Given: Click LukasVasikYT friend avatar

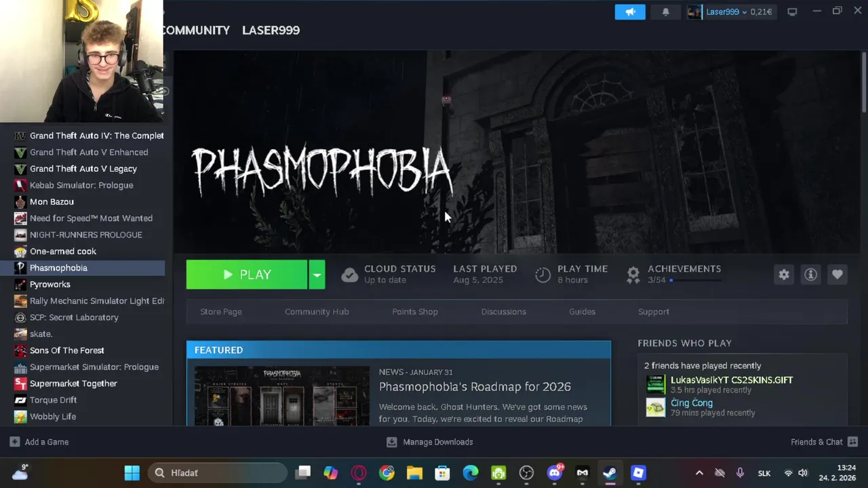Looking at the screenshot, I should tap(656, 384).
